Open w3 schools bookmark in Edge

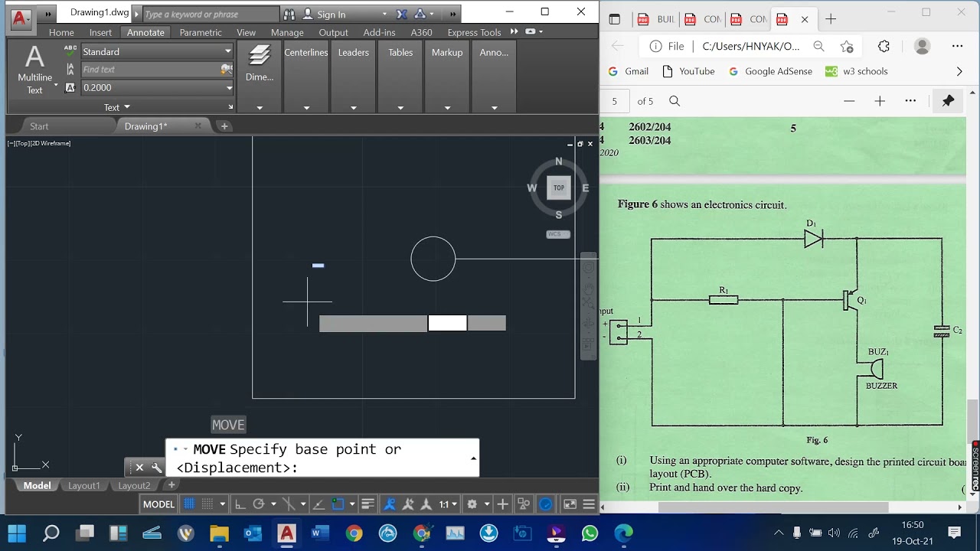(x=857, y=71)
